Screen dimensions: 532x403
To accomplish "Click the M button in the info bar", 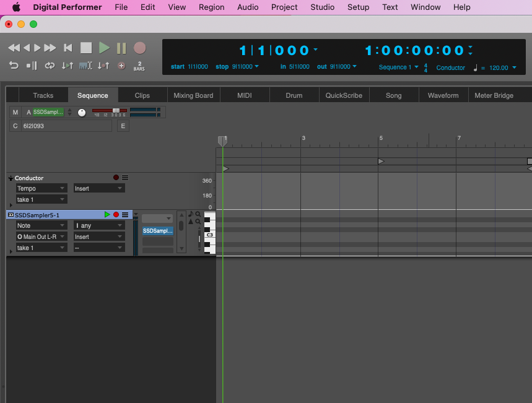I will (15, 112).
